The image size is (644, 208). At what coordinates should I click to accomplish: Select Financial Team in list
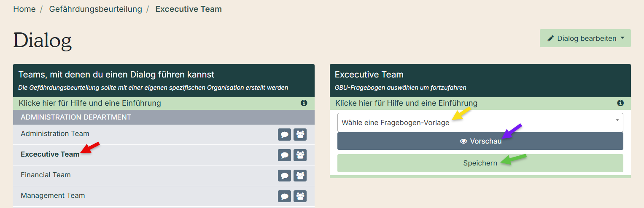pos(46,175)
